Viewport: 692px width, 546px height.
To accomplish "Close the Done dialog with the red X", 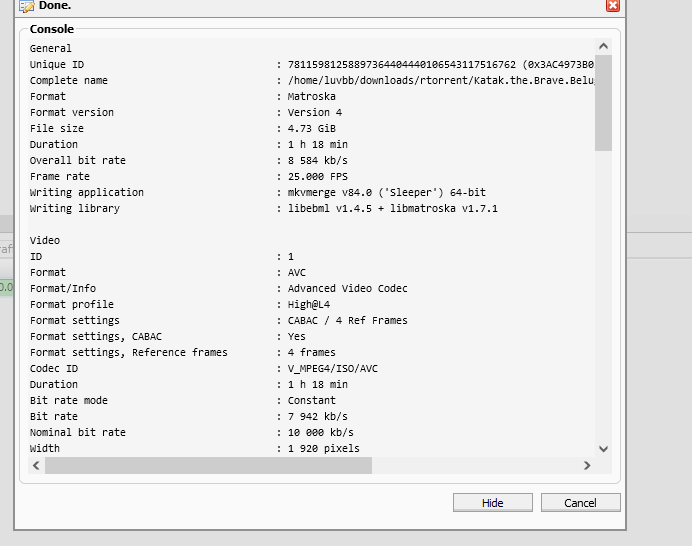I will coord(612,5).
